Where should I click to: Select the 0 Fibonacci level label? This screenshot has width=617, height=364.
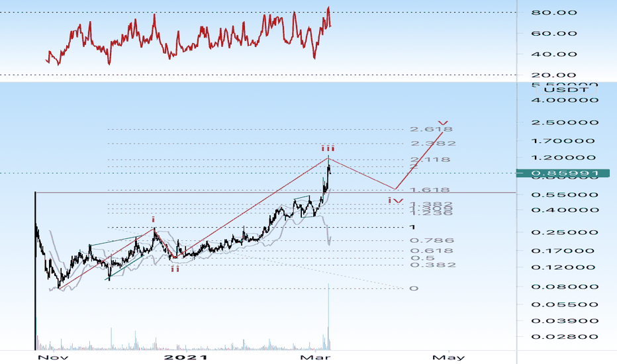coord(414,289)
